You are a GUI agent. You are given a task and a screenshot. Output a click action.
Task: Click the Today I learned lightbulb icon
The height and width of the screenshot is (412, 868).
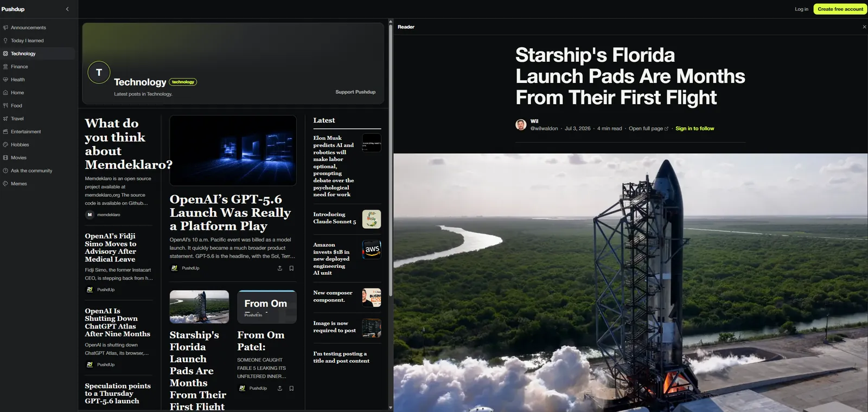[x=5, y=41]
